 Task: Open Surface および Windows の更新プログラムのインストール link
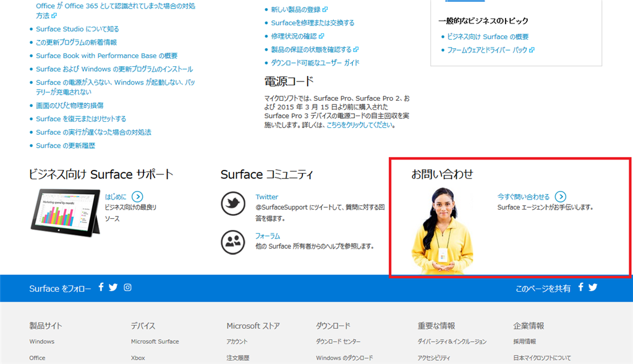[114, 69]
